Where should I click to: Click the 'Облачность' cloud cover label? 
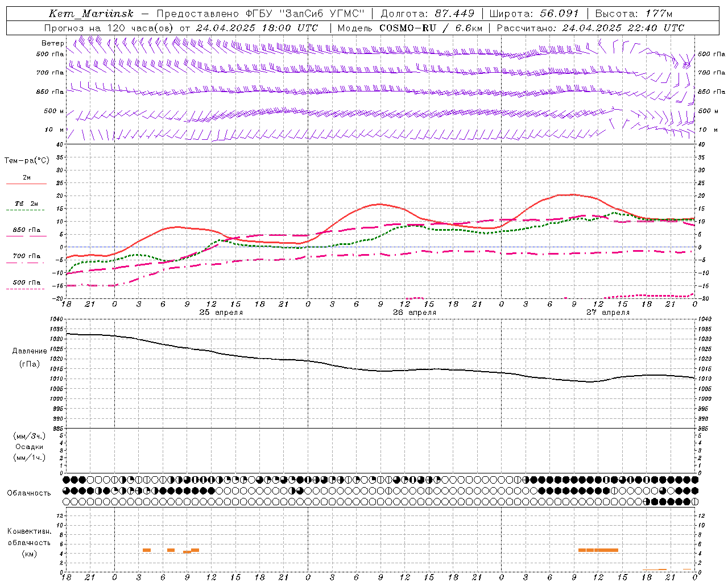click(x=29, y=493)
